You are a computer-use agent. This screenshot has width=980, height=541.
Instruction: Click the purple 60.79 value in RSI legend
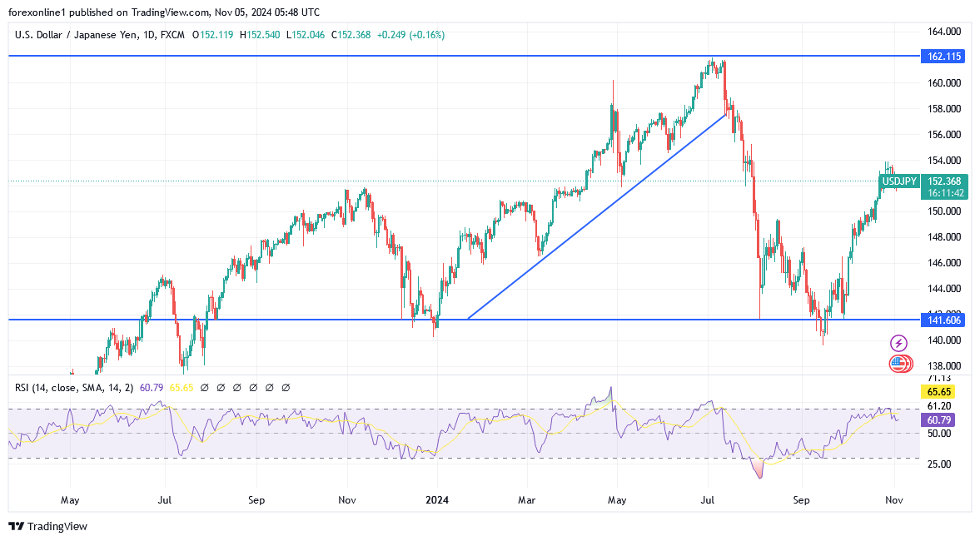pos(152,388)
